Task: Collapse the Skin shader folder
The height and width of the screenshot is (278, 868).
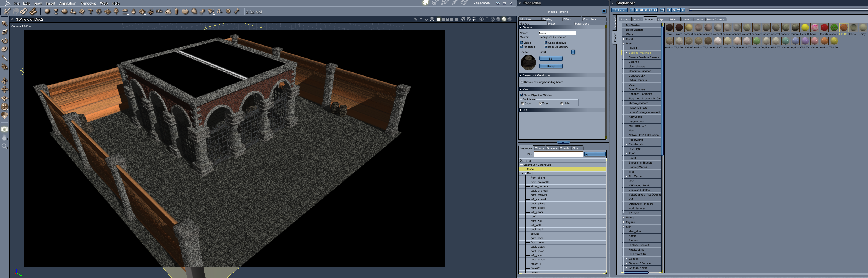Action: [x=624, y=227]
